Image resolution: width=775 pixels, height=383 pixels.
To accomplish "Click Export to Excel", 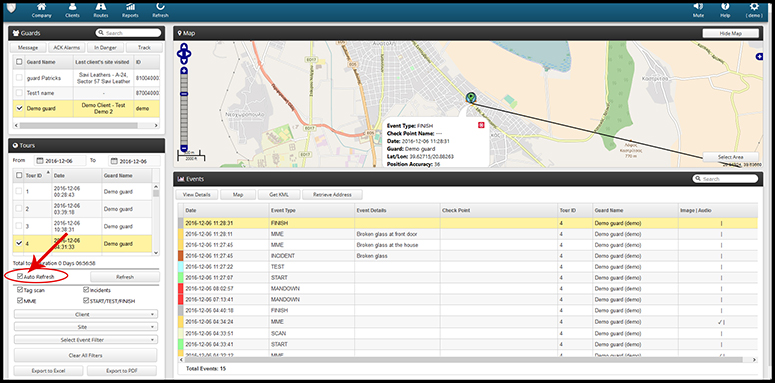I will (x=48, y=371).
